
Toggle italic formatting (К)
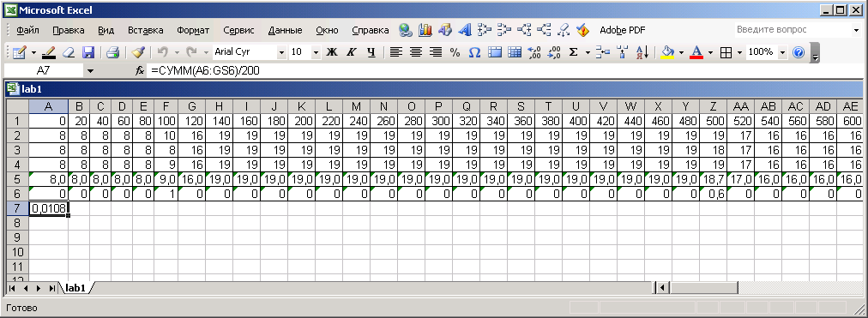click(351, 52)
